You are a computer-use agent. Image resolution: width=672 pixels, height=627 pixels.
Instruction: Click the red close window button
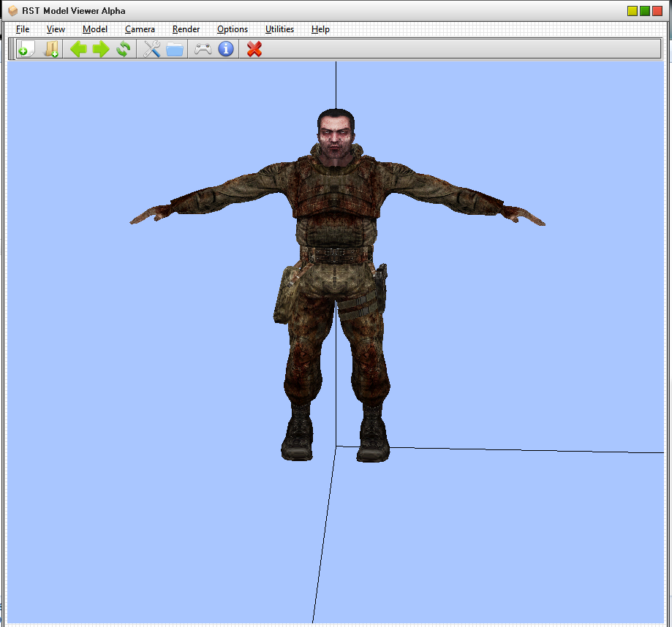[x=657, y=11]
